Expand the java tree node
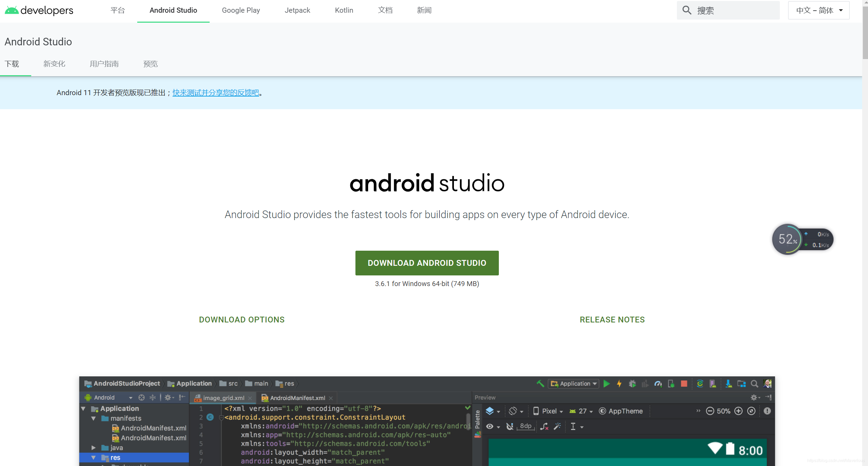This screenshot has width=868, height=466. pos(93,447)
